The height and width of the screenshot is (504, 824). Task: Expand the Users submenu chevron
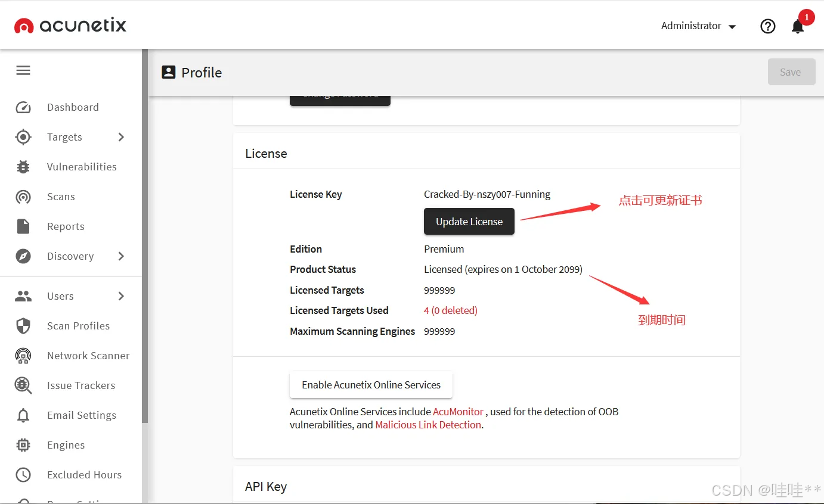[x=121, y=296]
